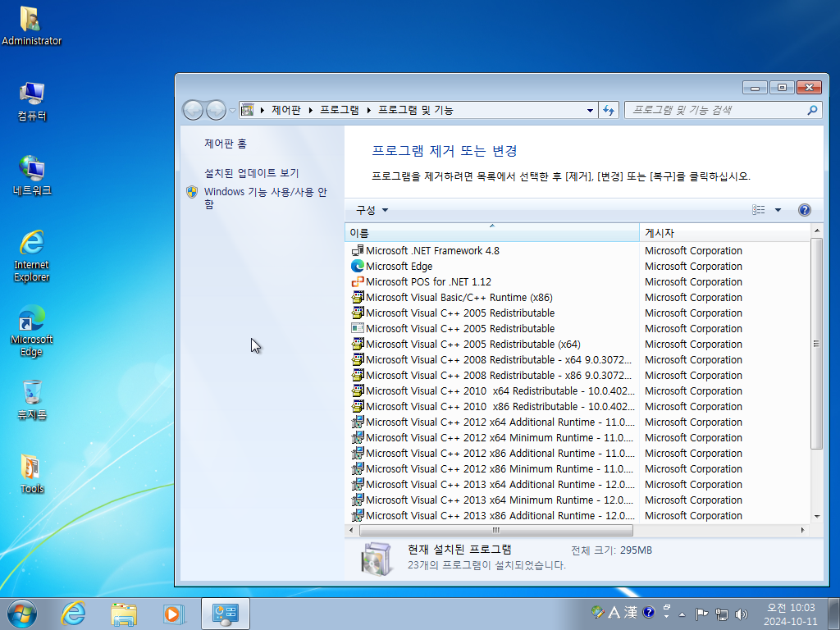Click the Control Panel taskbar button
The width and height of the screenshot is (840, 630).
(x=225, y=614)
